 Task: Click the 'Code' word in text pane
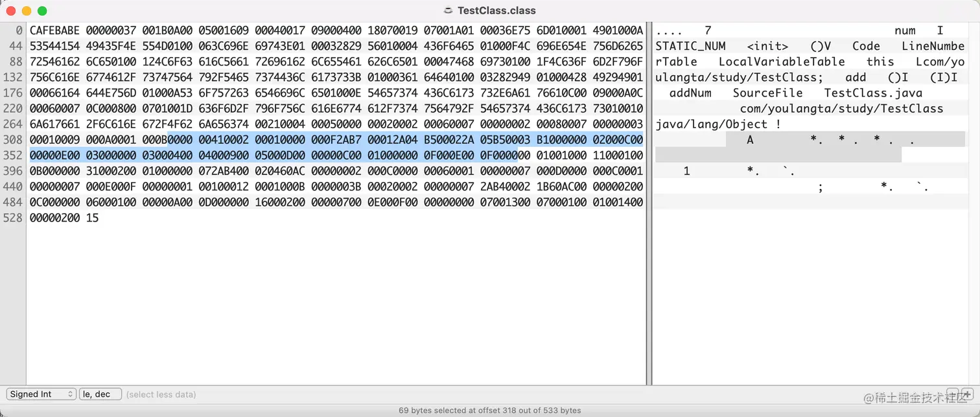[867, 46]
